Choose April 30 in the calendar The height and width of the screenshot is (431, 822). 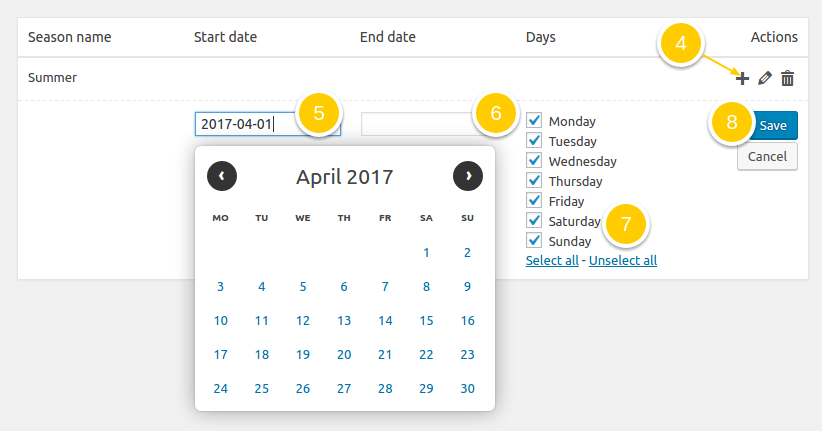[467, 389]
